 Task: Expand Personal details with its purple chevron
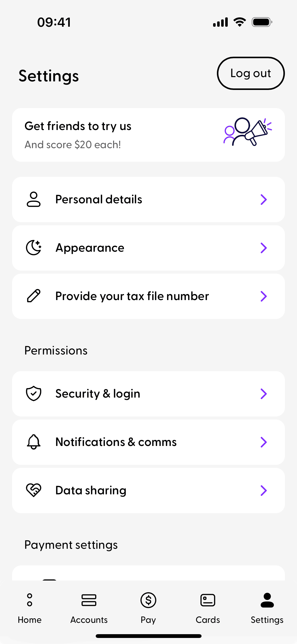(263, 200)
